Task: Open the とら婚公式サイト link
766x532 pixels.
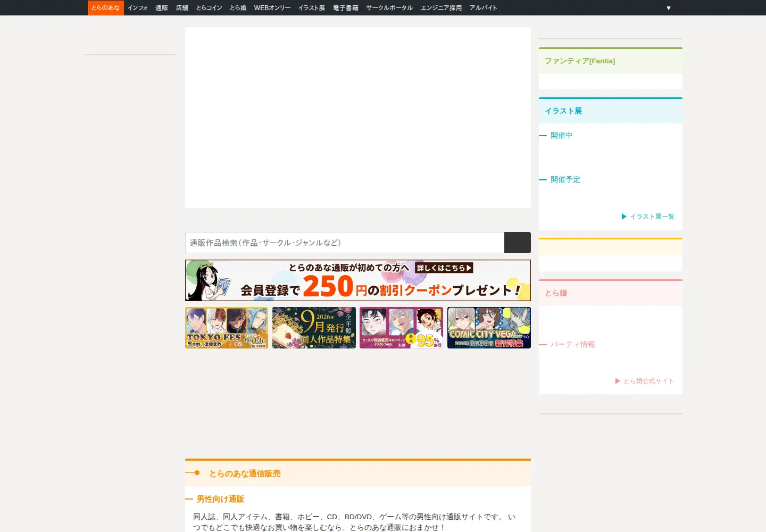Action: [x=645, y=381]
